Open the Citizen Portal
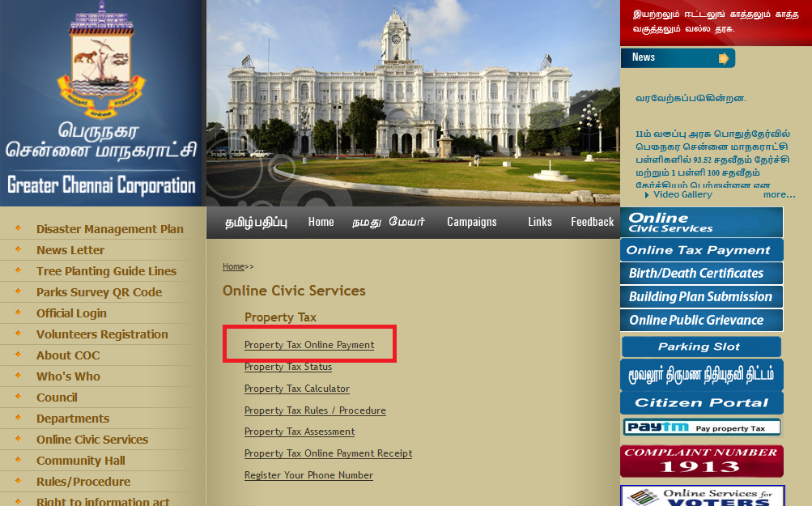The height and width of the screenshot is (506, 812). tap(701, 402)
